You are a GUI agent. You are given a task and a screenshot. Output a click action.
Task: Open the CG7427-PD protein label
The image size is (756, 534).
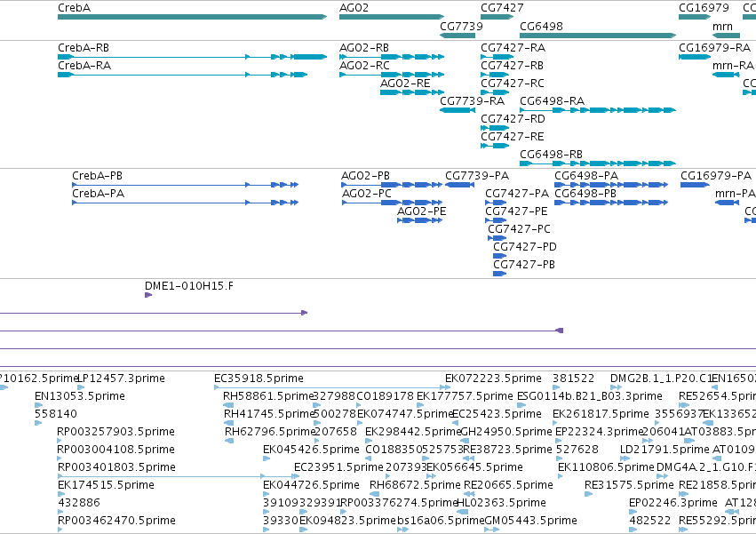click(x=524, y=247)
